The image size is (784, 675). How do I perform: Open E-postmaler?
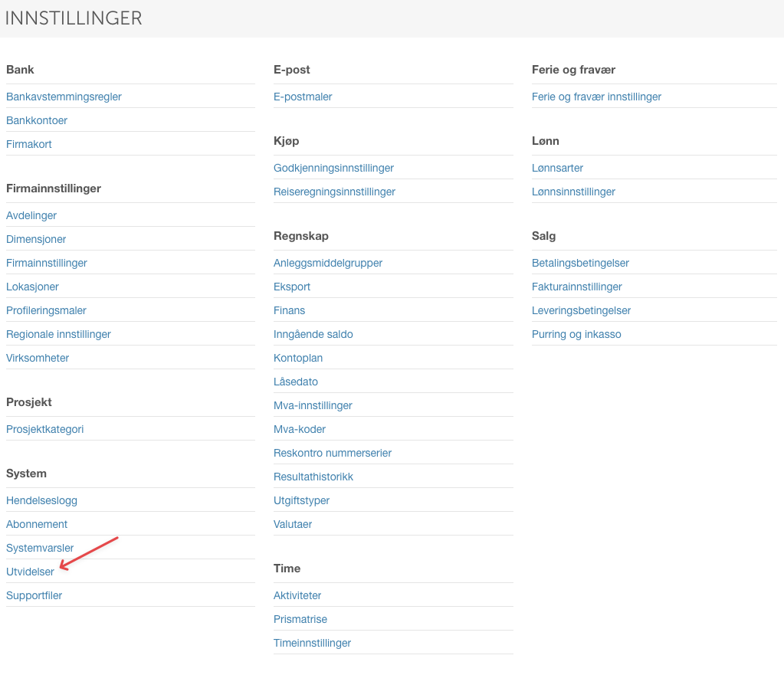pyautogui.click(x=303, y=97)
